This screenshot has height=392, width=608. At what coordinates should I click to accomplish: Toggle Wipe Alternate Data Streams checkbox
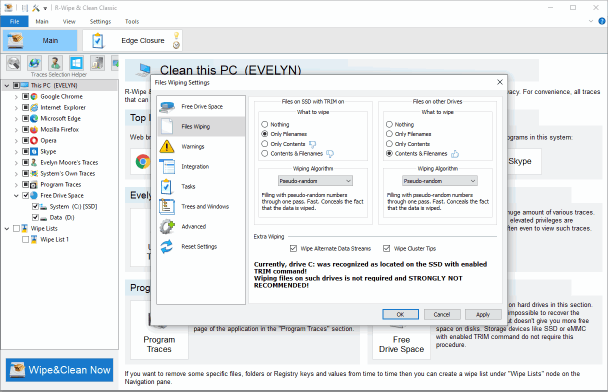[294, 249]
